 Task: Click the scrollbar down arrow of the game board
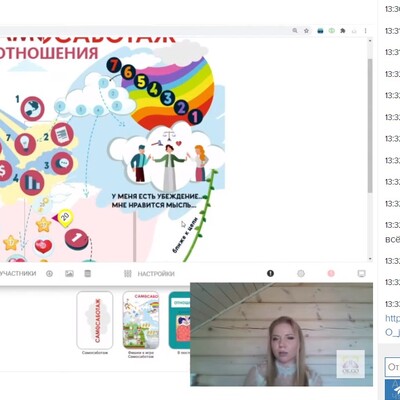(x=370, y=259)
